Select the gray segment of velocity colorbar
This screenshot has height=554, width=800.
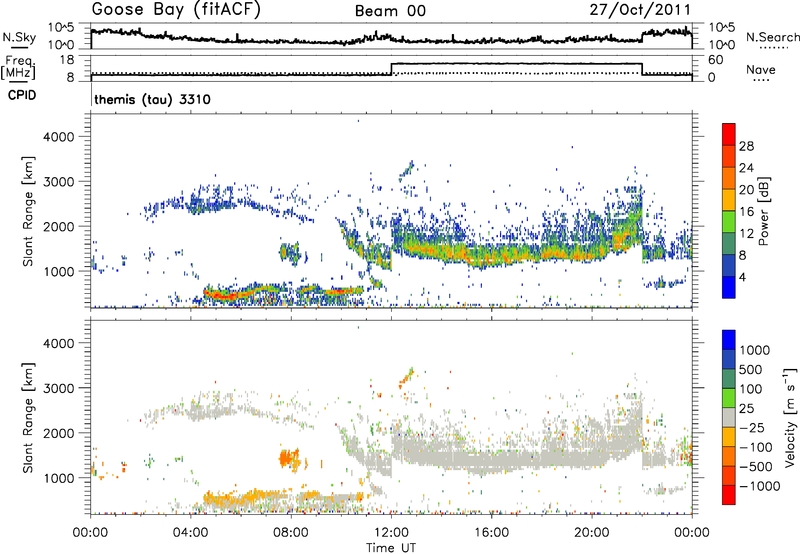pos(729,418)
